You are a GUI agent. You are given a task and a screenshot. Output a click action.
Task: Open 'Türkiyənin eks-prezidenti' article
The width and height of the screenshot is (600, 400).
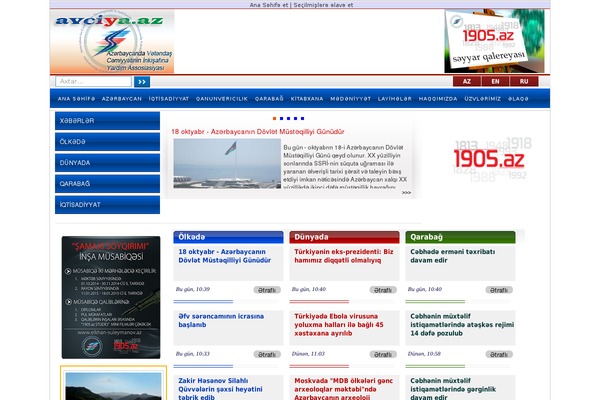pos(344,256)
